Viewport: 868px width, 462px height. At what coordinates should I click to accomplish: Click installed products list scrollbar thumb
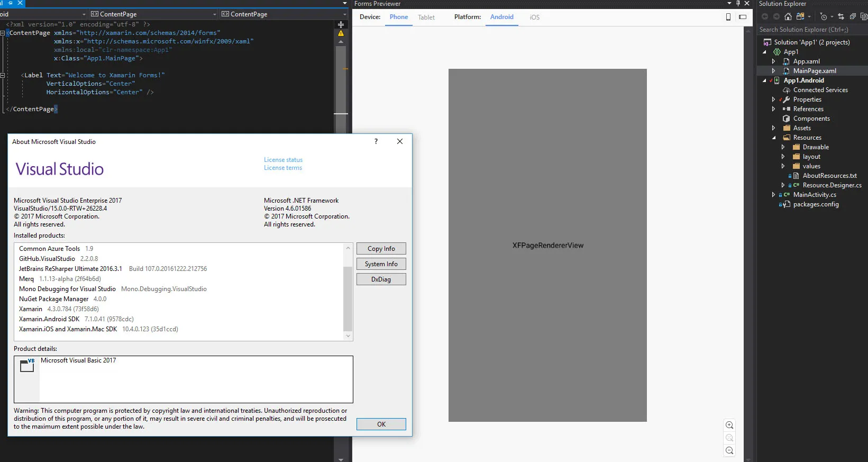coord(348,298)
